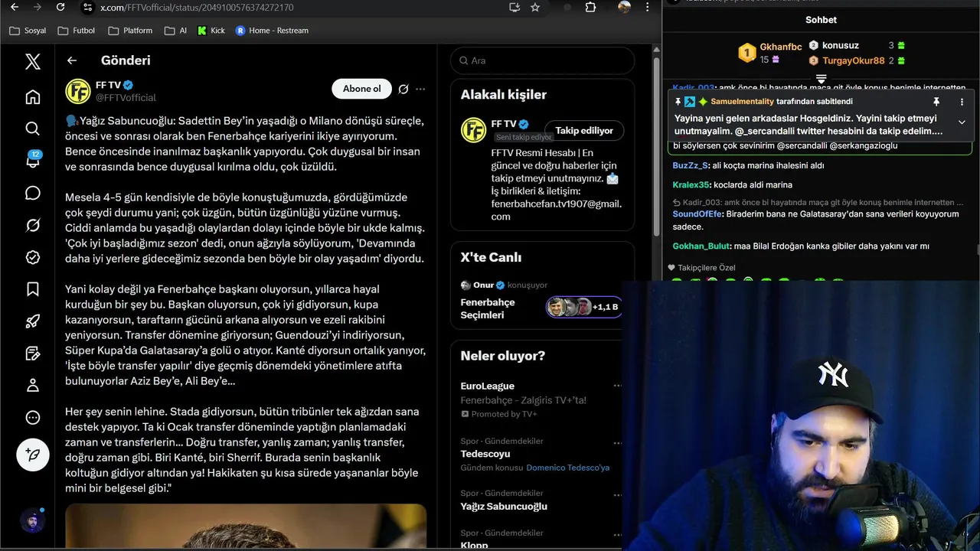The width and height of the screenshot is (980, 551).
Task: Open the Explore search icon in sidebar
Action: [x=32, y=129]
